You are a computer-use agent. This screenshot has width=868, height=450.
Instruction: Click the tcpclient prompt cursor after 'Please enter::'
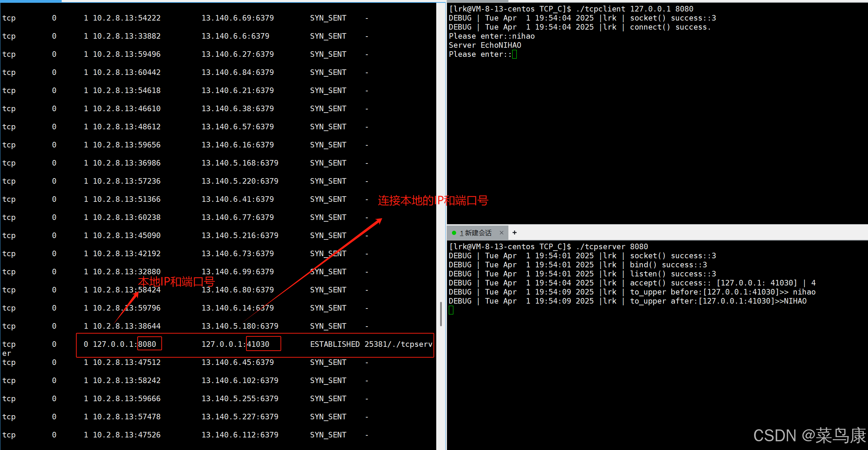coord(514,54)
